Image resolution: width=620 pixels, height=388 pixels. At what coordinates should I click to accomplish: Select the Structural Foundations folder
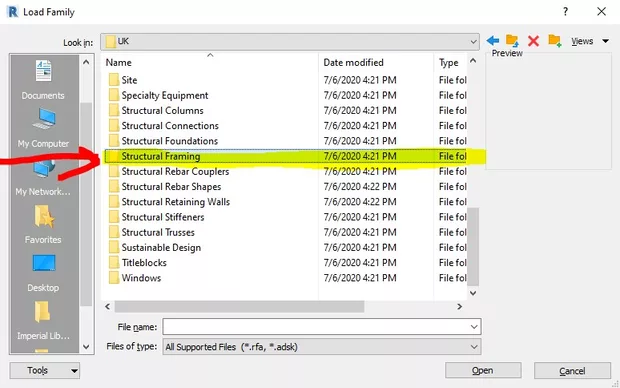click(x=169, y=141)
